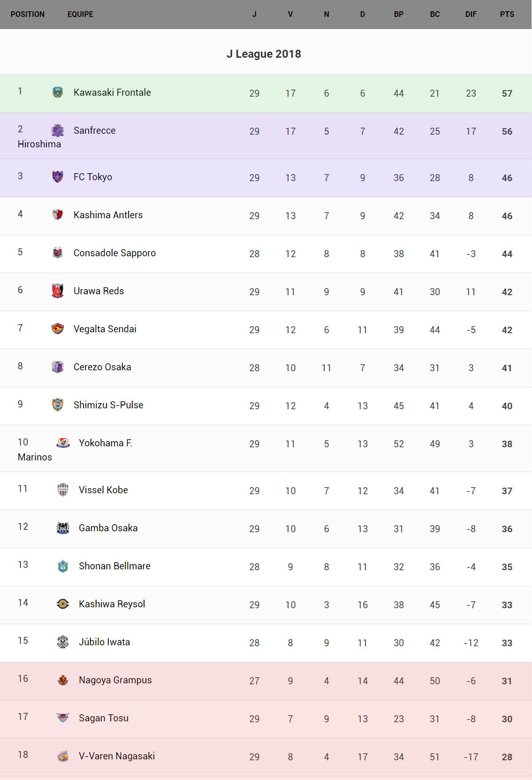Click the Kashima Antlers crest icon
Image resolution: width=532 pixels, height=780 pixels.
[58, 215]
